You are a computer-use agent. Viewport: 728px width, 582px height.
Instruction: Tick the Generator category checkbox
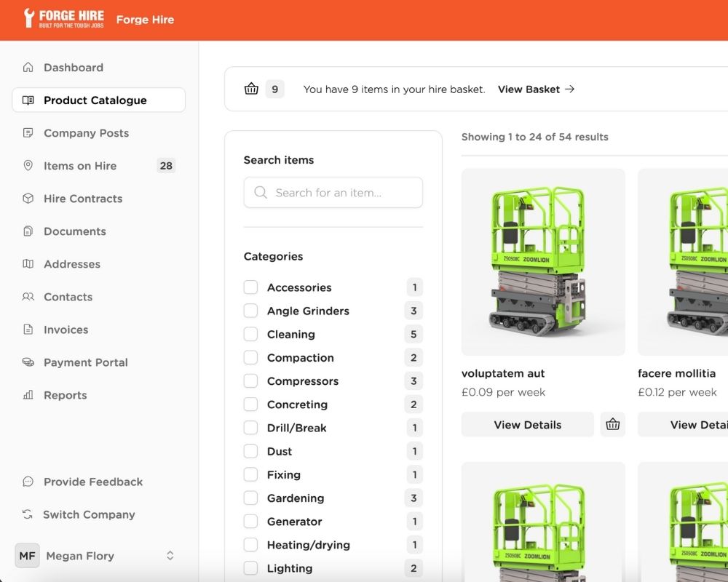click(x=250, y=521)
